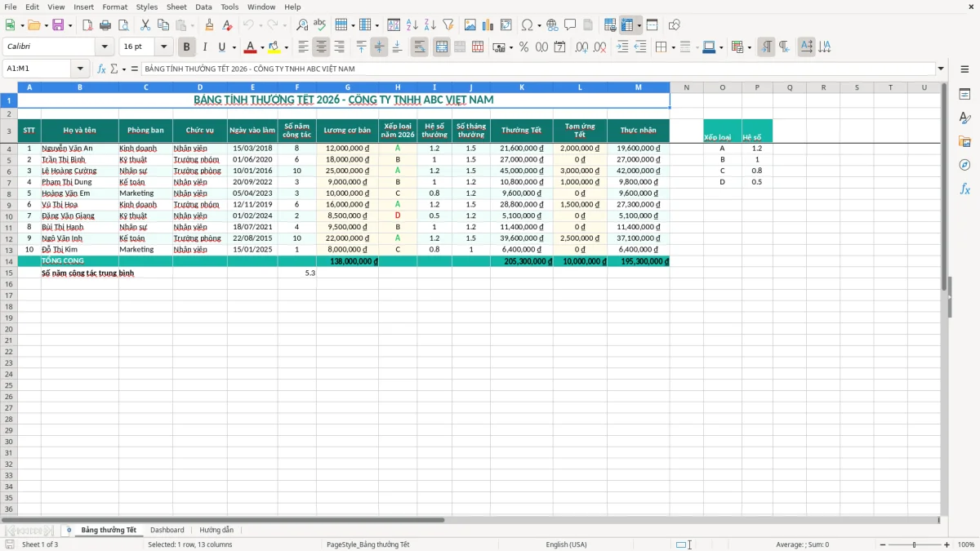Open Find & Replace with its toolbar icon
The width and height of the screenshot is (980, 551).
click(x=302, y=25)
